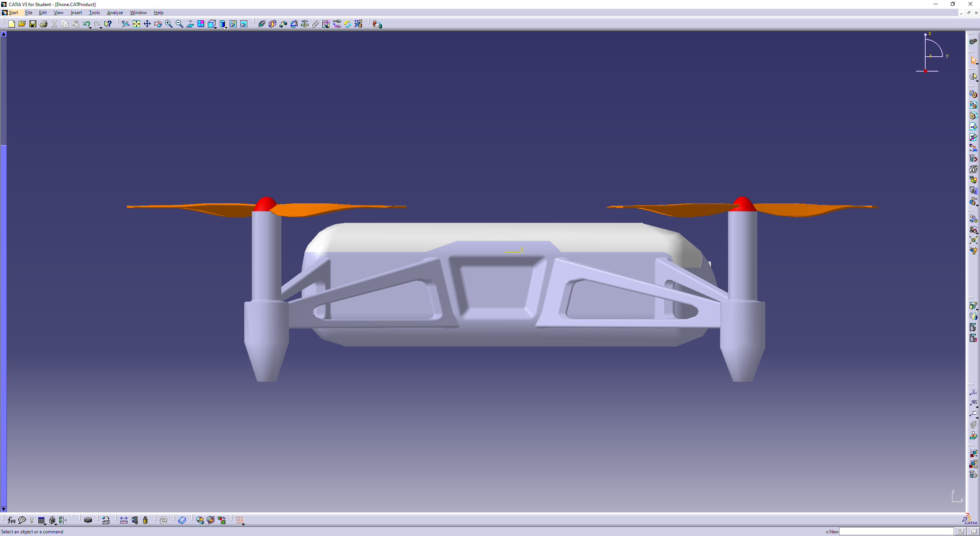Click the Normal View icon
Screen dimensions: 980x536
(x=190, y=24)
